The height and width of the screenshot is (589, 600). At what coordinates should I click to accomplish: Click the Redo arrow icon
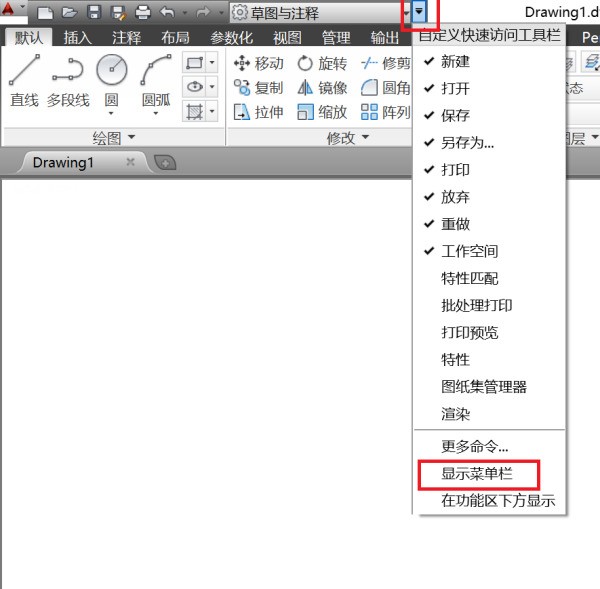[203, 13]
